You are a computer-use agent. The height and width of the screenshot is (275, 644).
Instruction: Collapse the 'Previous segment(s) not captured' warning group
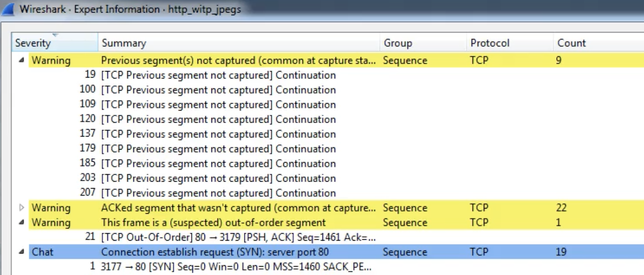pos(22,60)
